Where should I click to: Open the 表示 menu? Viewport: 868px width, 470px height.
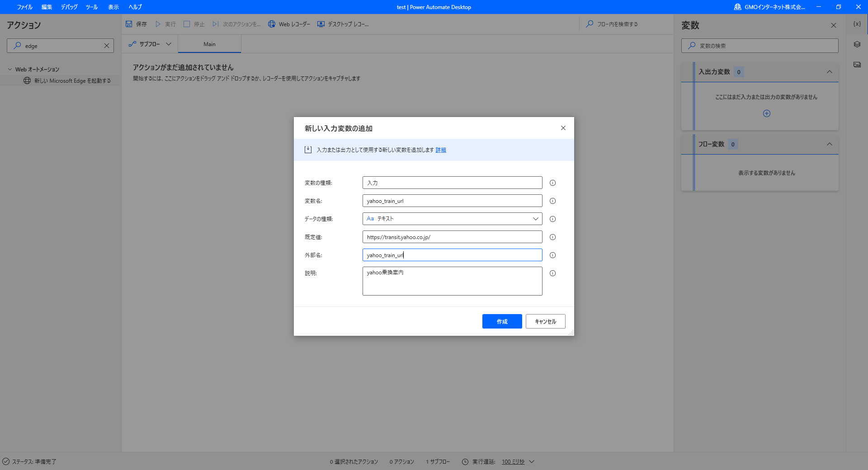(113, 7)
